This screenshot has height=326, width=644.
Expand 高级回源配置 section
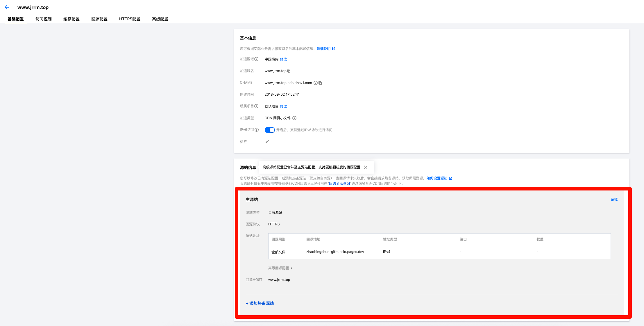(280, 268)
